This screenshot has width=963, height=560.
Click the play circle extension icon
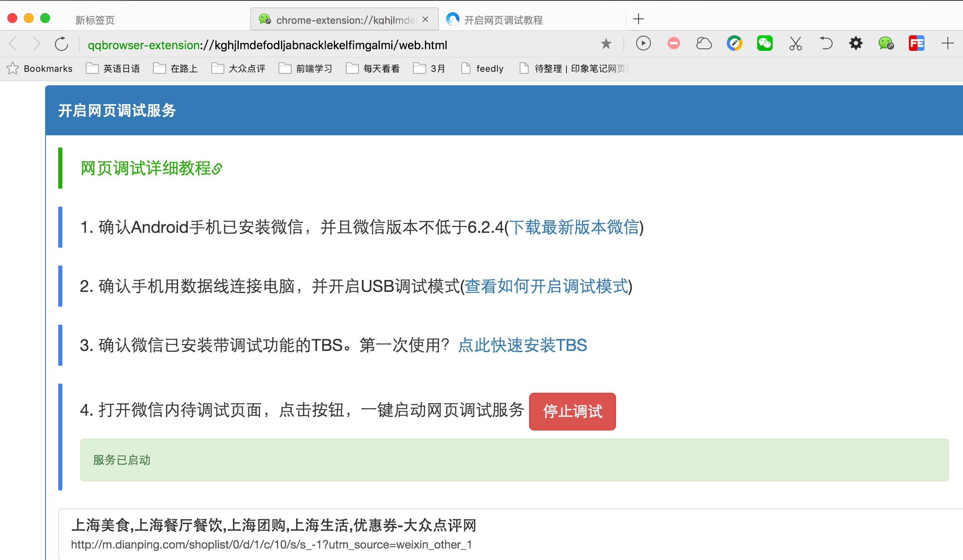point(643,43)
